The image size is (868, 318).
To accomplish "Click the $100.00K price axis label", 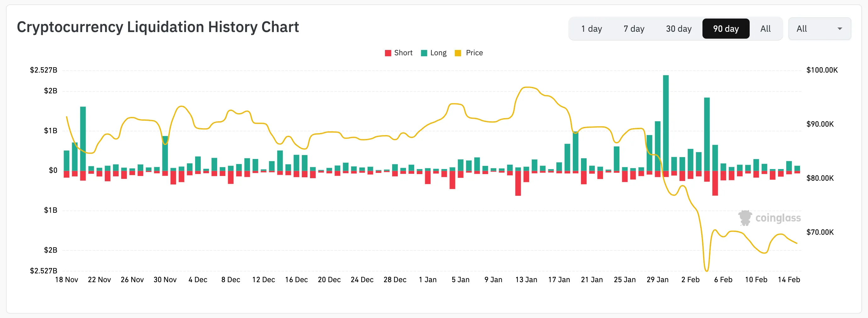I will [x=822, y=70].
